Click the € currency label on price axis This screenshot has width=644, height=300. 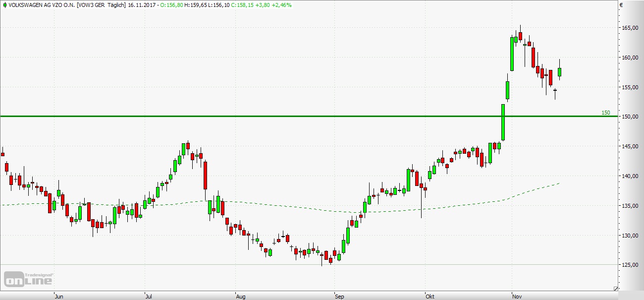point(621,5)
